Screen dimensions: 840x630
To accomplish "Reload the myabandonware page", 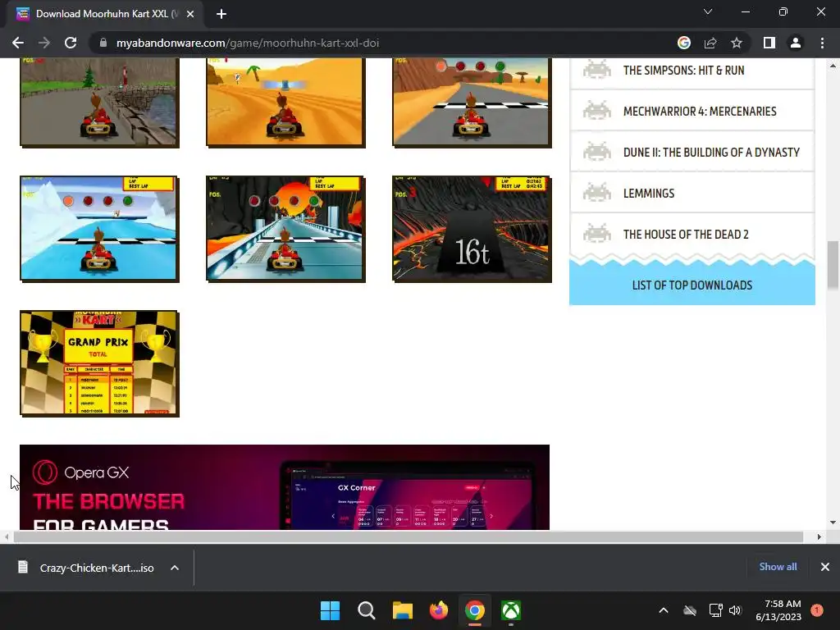I will coord(71,43).
